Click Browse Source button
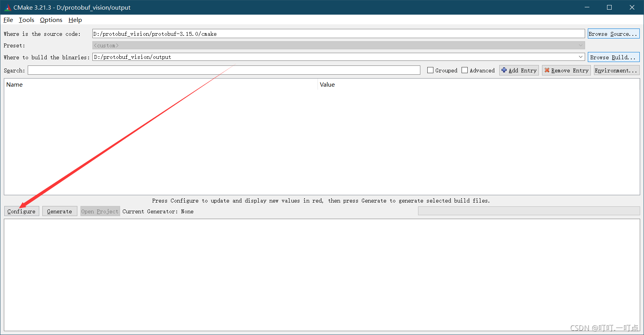Image resolution: width=644 pixels, height=335 pixels. click(614, 34)
